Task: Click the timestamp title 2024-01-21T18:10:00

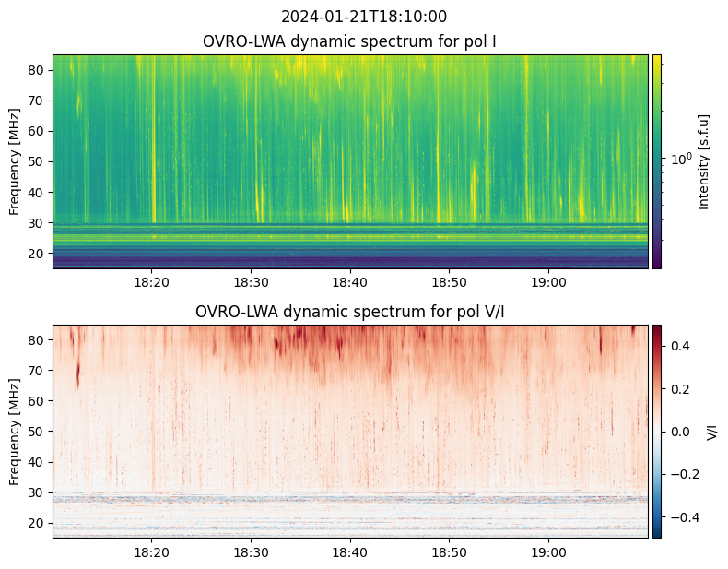Action: click(364, 17)
